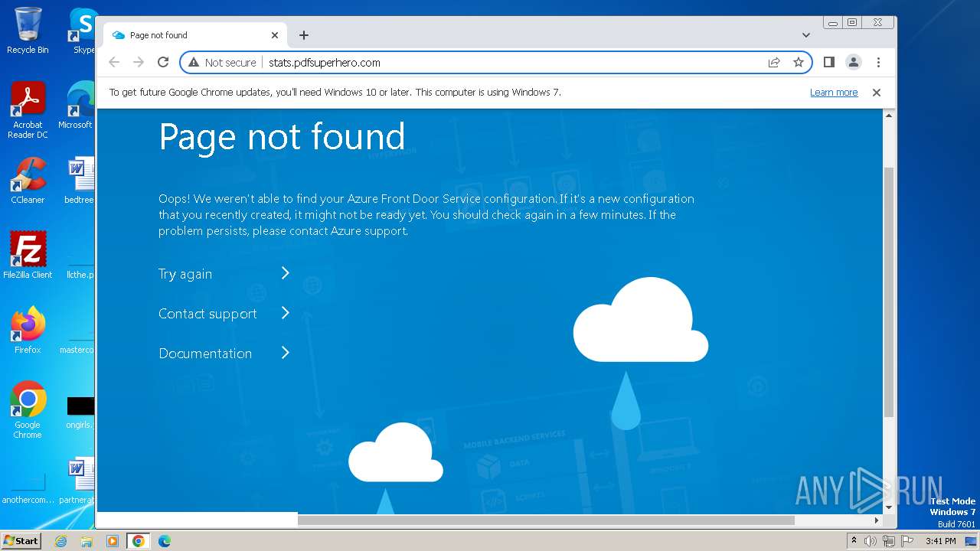Launch FileZilla Client desktop icon

(x=28, y=255)
